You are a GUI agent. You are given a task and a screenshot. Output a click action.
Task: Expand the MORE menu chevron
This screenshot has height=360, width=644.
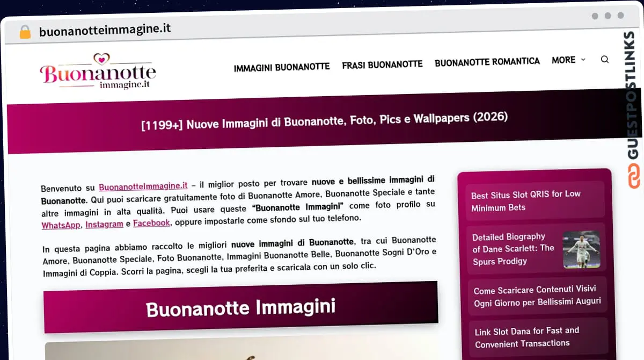coord(583,60)
